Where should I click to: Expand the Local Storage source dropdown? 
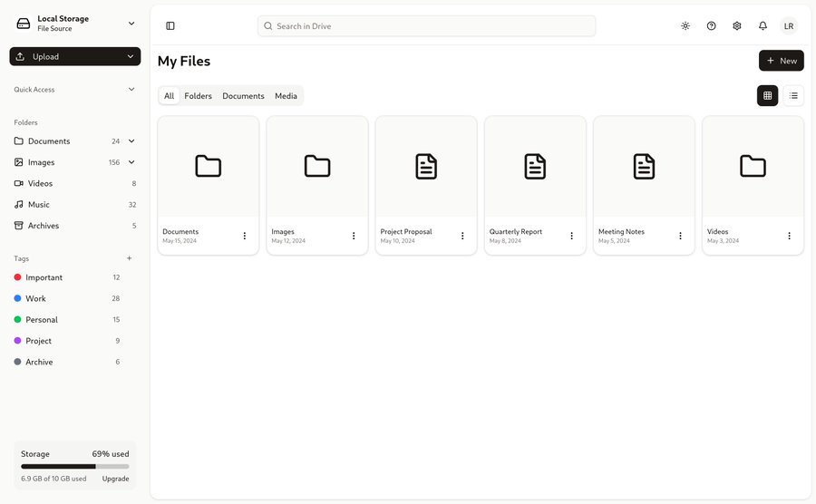point(131,24)
